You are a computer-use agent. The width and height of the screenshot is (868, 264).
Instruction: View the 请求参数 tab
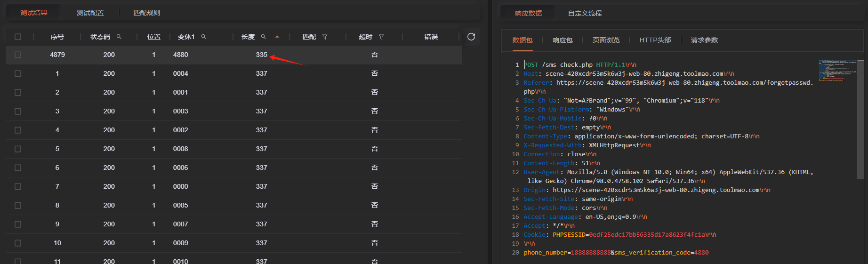[x=704, y=40]
